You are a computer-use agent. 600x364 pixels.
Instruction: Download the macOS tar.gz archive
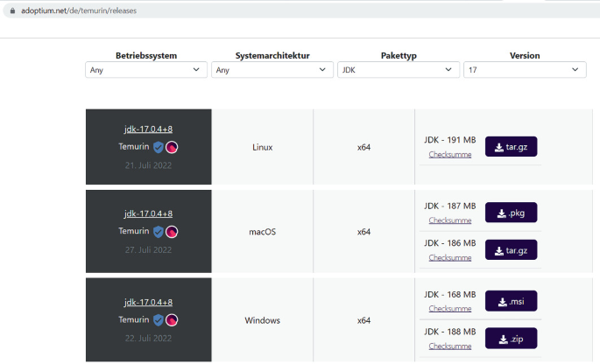click(511, 250)
